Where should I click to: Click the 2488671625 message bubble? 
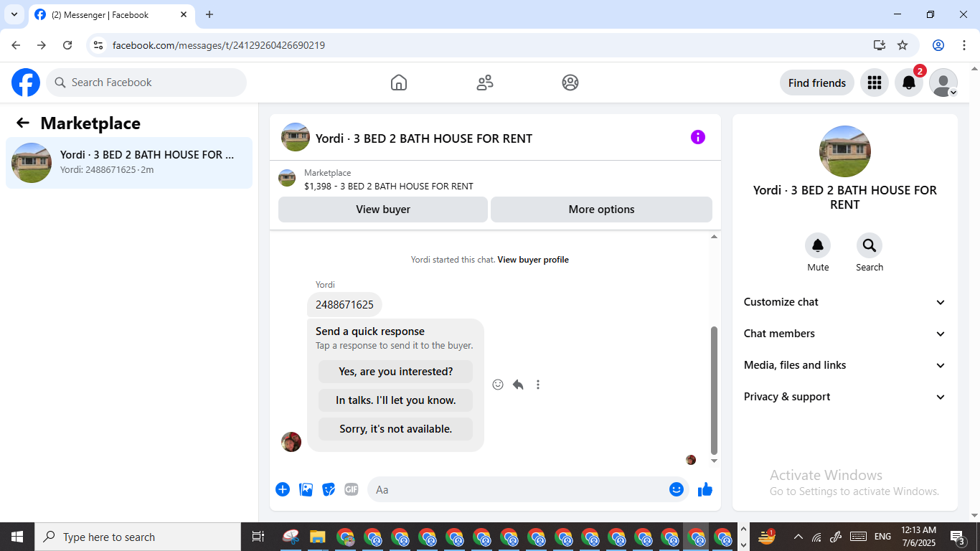click(x=344, y=305)
